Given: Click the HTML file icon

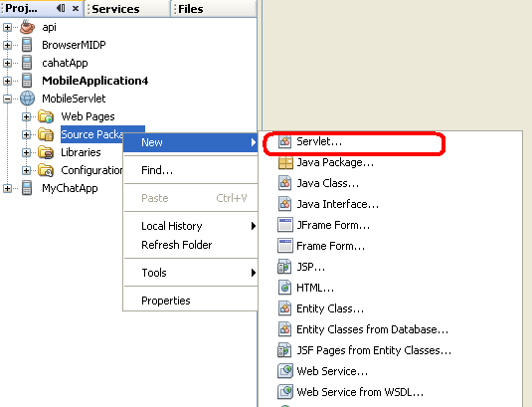Looking at the screenshot, I should pos(284,288).
